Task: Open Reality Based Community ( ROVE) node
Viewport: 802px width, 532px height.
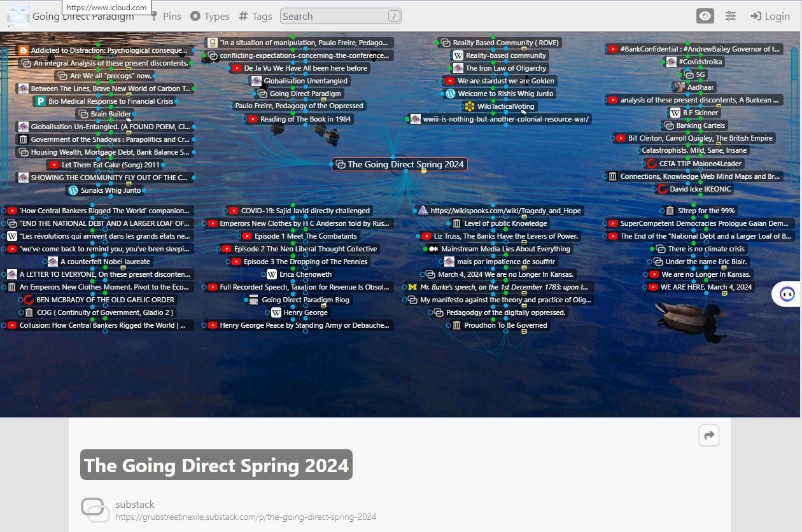Action: 500,43
